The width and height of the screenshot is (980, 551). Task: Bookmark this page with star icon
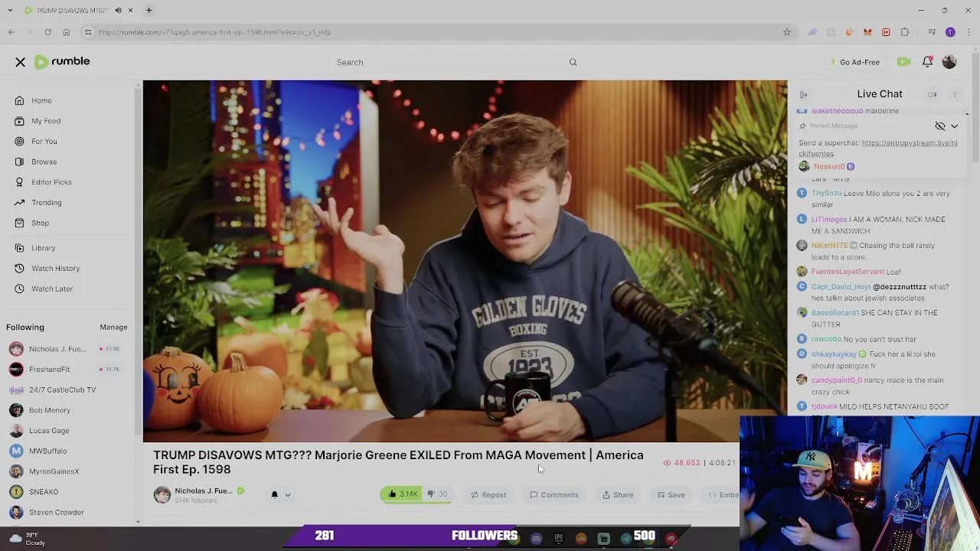pyautogui.click(x=786, y=32)
